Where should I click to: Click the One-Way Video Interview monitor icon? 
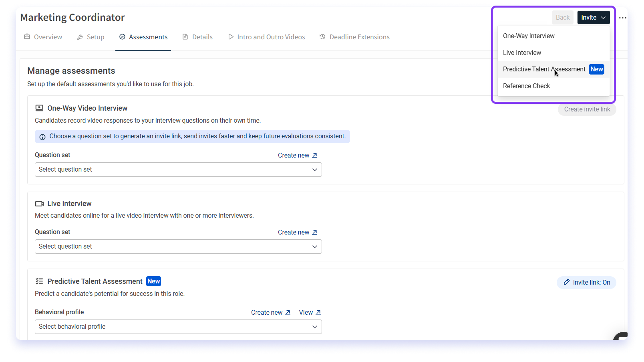(39, 108)
